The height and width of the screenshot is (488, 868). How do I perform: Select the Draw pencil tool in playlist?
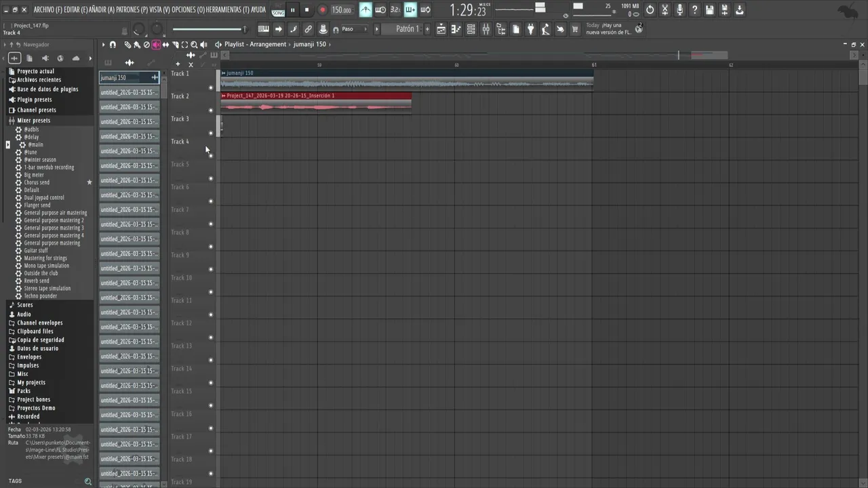pyautogui.click(x=127, y=45)
